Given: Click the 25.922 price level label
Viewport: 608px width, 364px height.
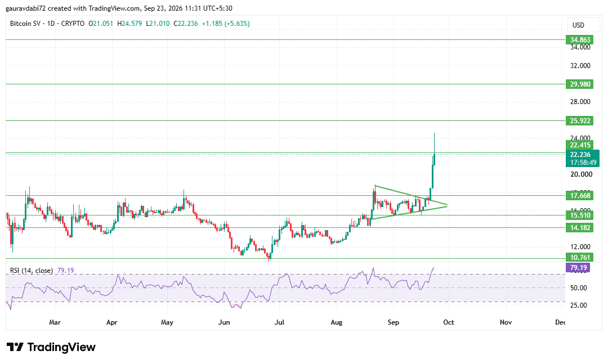Looking at the screenshot, I should tap(580, 120).
